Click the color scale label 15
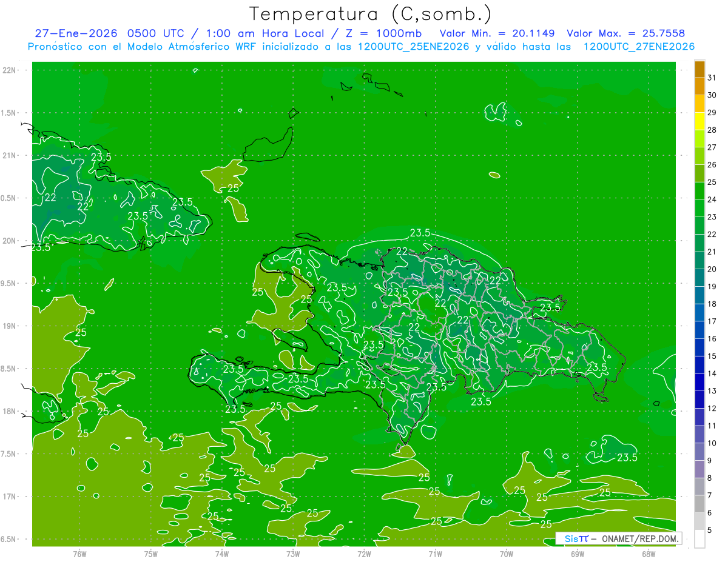Screen dimensions: 728x562 tap(712, 356)
